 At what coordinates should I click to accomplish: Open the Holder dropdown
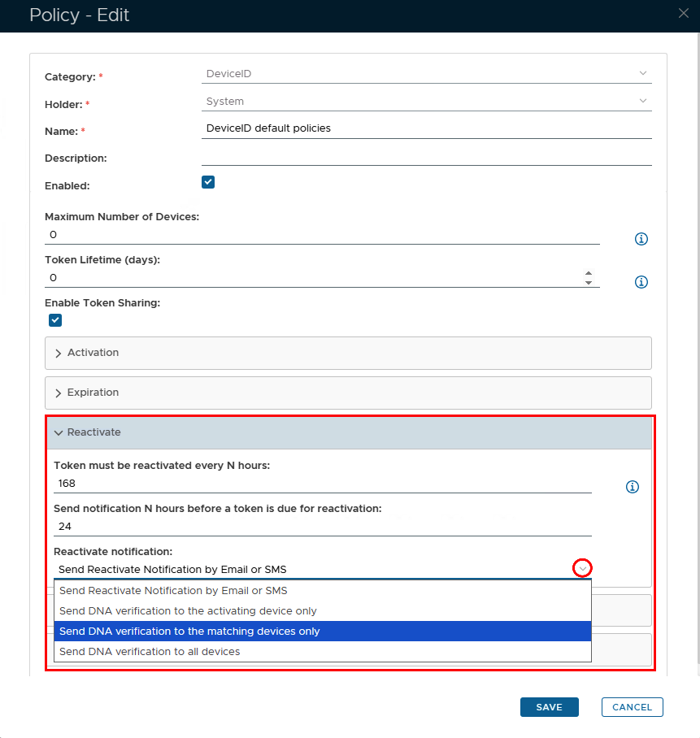tap(643, 101)
